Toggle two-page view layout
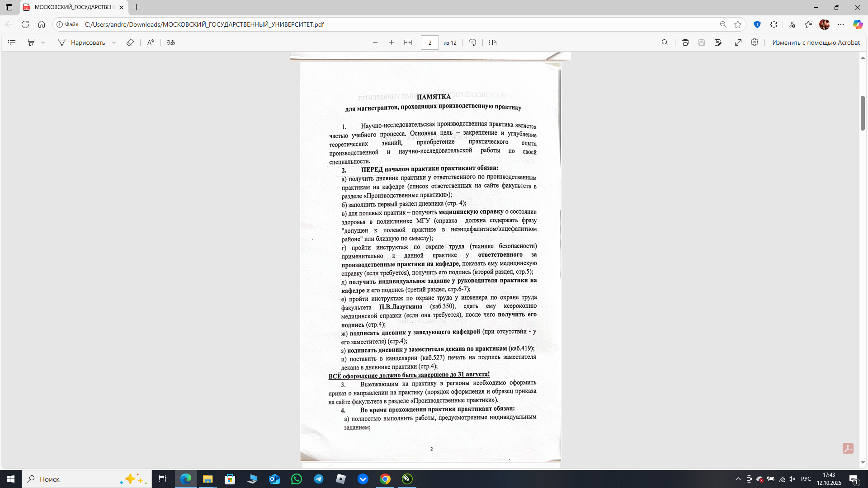The image size is (868, 488). click(492, 42)
